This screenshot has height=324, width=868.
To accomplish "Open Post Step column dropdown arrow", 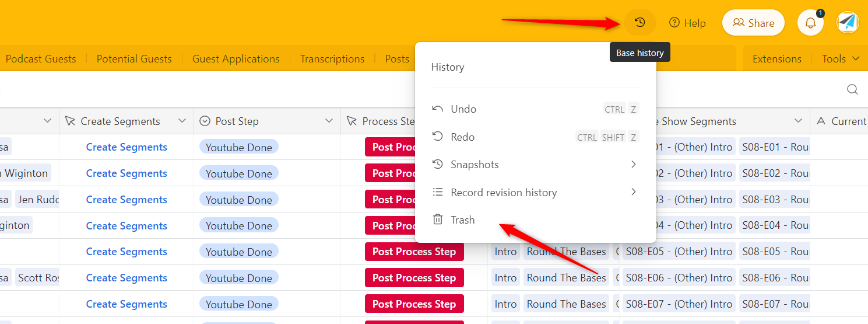I will tap(329, 121).
